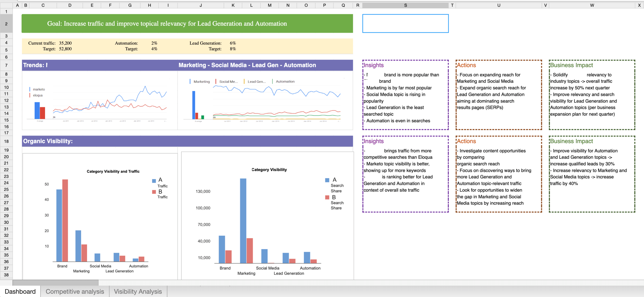This screenshot has width=644, height=297.
Task: Select column A header
Action: coord(17,5)
